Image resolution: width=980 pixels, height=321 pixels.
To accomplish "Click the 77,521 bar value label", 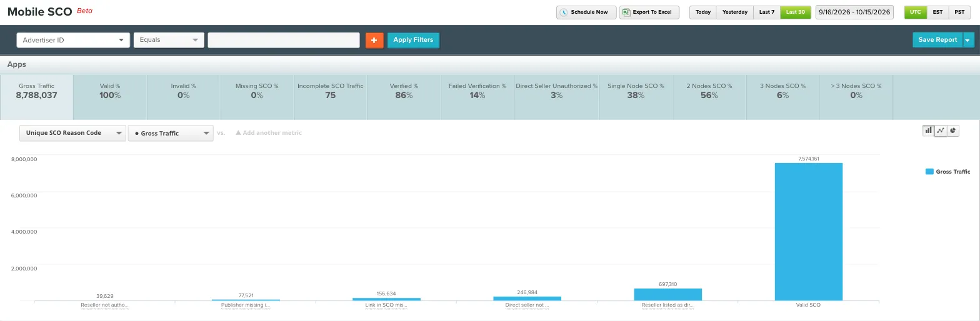I will (246, 295).
